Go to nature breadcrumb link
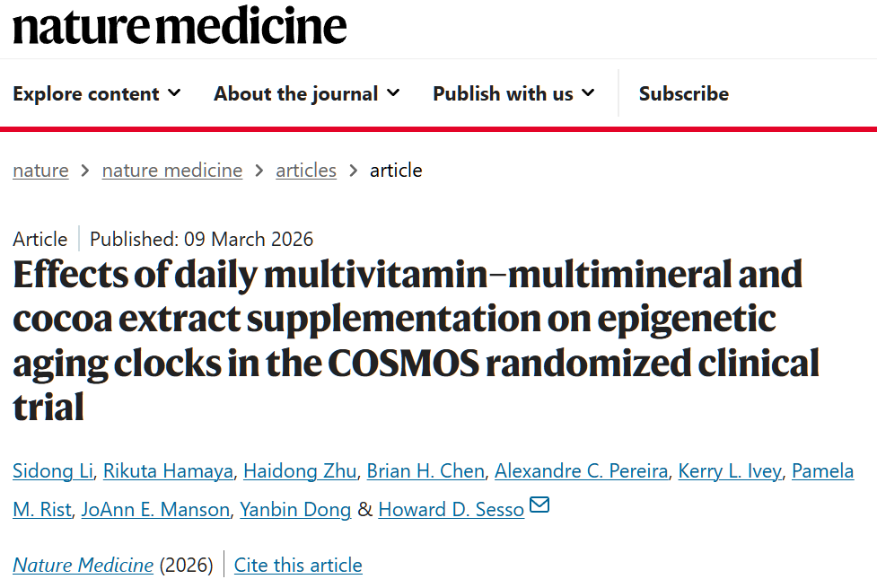This screenshot has height=588, width=877. 40,170
